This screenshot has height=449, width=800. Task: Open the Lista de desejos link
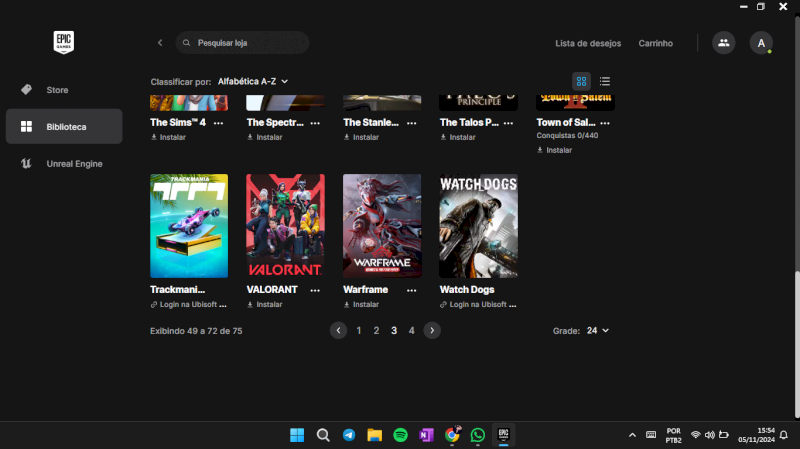[588, 43]
